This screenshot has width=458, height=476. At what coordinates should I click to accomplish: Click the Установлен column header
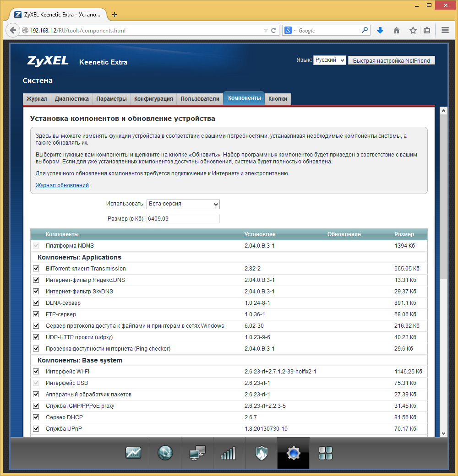[x=260, y=234]
